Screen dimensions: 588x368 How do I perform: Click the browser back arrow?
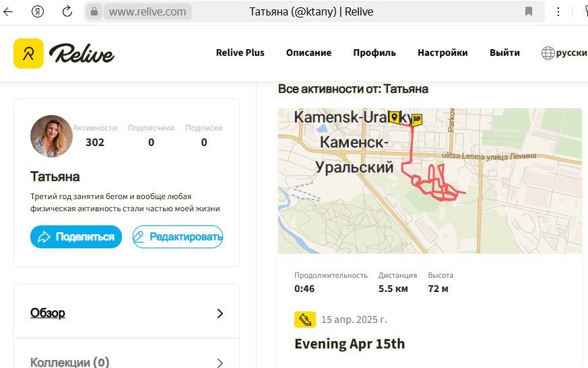[x=8, y=11]
